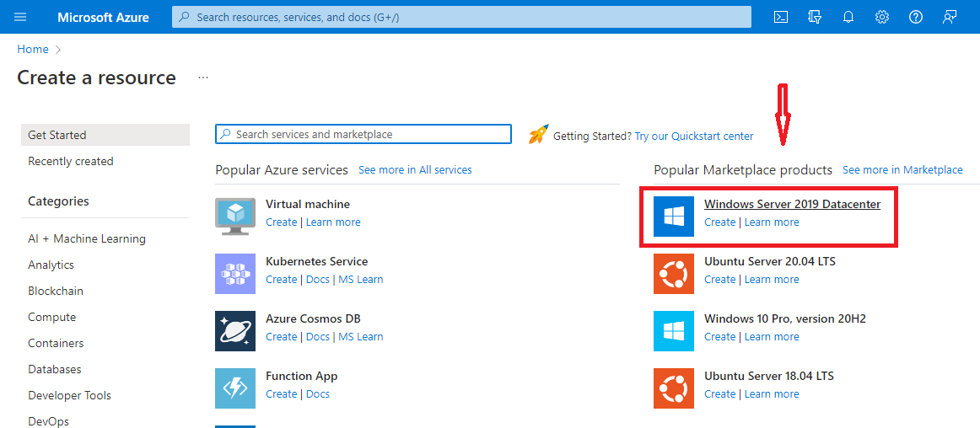Click the Azure Cosmos DB icon
The width and height of the screenshot is (980, 428).
(235, 330)
